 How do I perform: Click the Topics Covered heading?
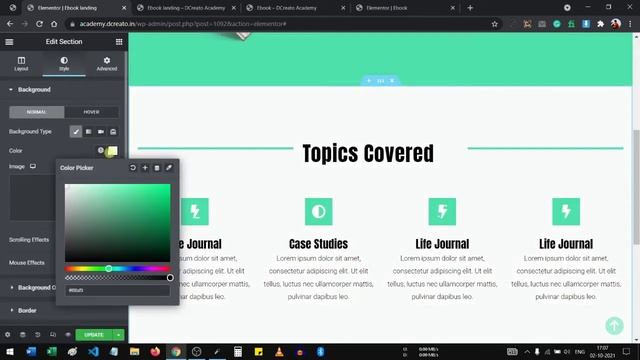click(x=368, y=153)
